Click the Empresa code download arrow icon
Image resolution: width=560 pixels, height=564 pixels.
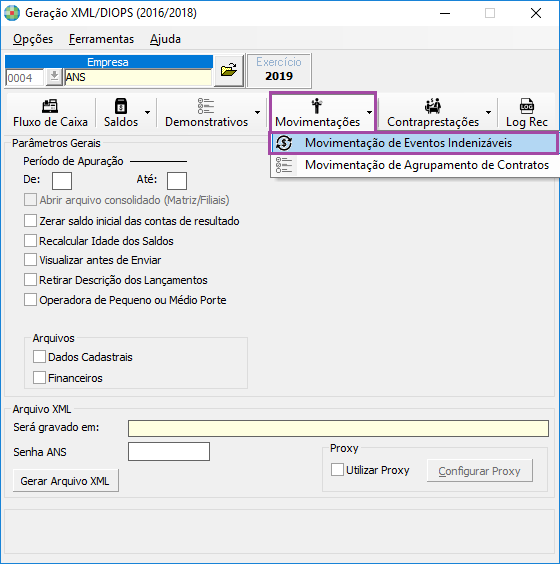(x=54, y=77)
